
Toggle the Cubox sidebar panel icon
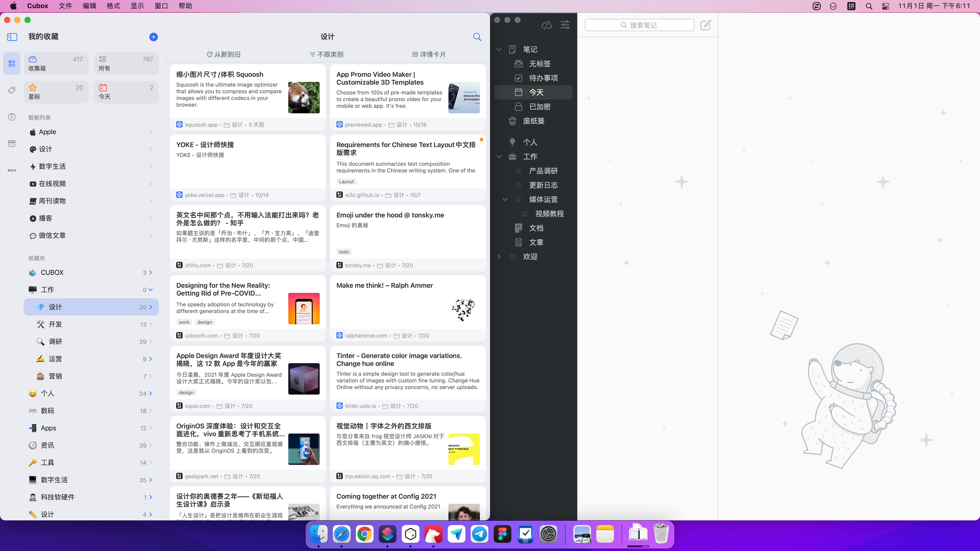12,37
